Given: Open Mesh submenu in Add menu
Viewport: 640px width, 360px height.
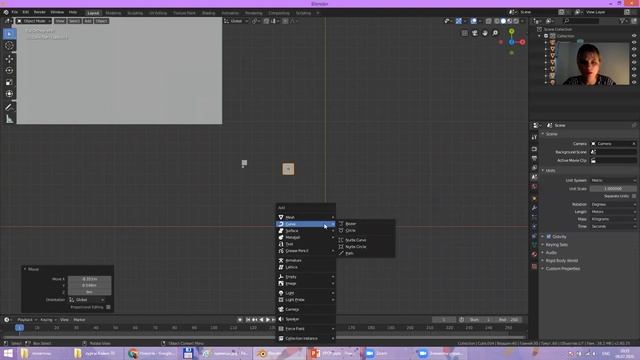Looking at the screenshot, I should [306, 217].
